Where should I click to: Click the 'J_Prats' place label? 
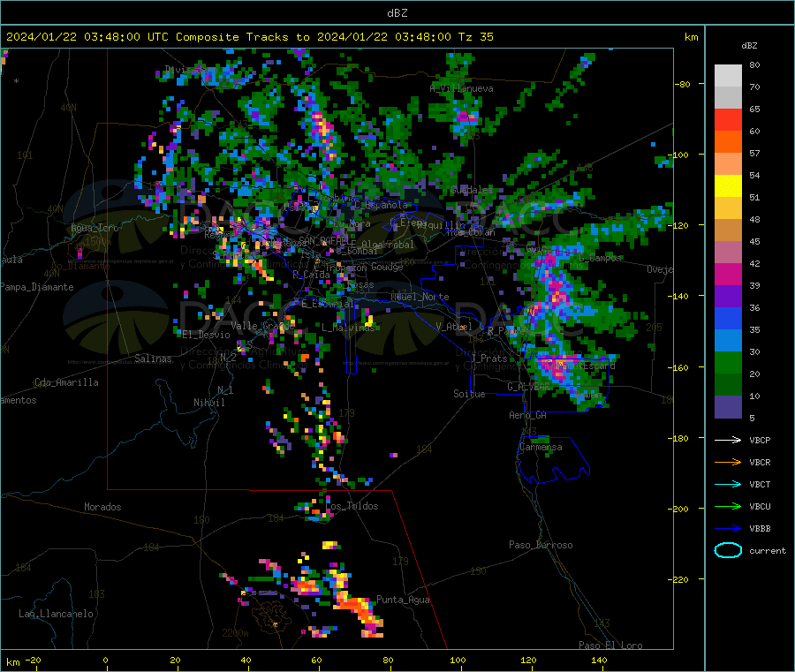pyautogui.click(x=488, y=358)
